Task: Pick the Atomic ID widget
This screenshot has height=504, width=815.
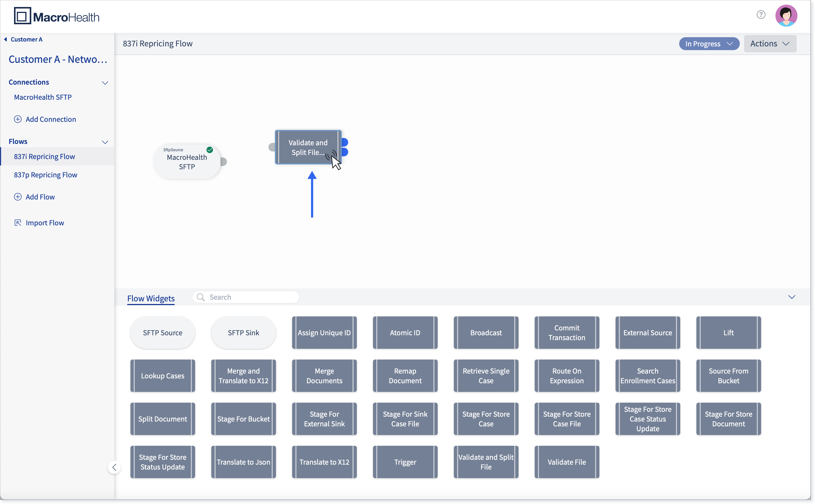Action: click(405, 333)
